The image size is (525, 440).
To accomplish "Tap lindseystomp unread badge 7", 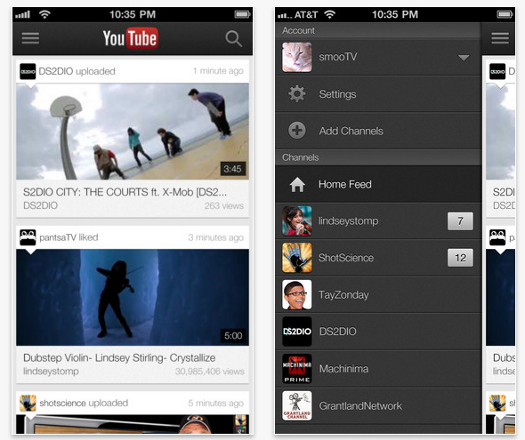I will click(x=460, y=221).
